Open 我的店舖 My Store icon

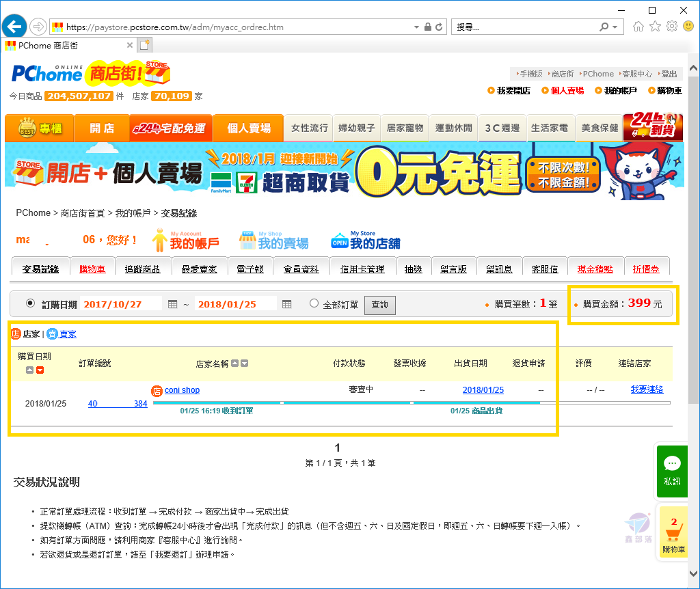click(x=366, y=241)
